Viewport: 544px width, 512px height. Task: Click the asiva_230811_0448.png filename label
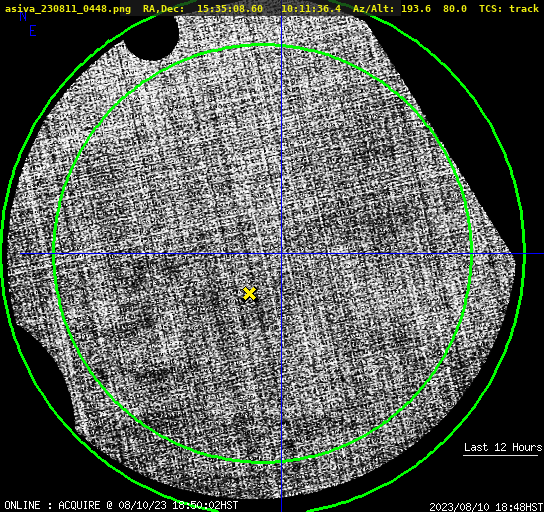click(x=68, y=9)
